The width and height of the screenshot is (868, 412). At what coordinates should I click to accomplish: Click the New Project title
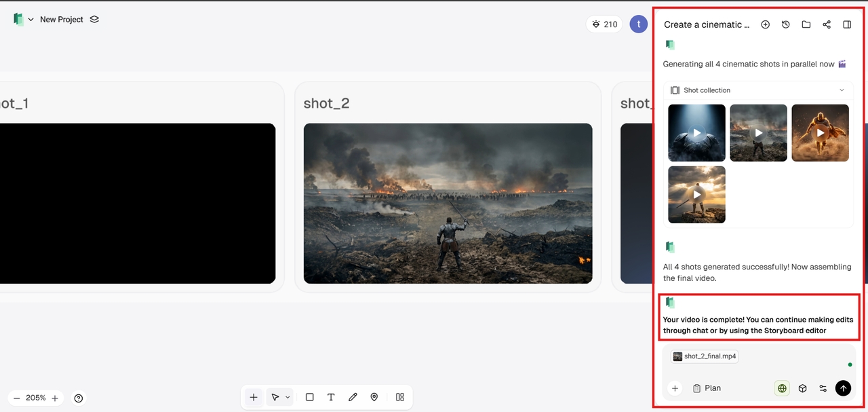click(x=62, y=20)
